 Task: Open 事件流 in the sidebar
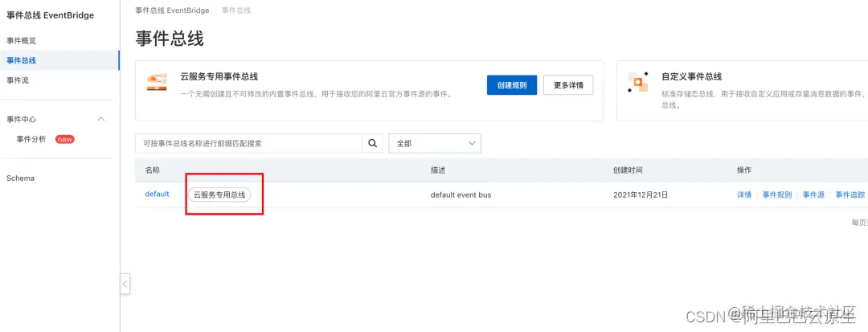[x=18, y=80]
